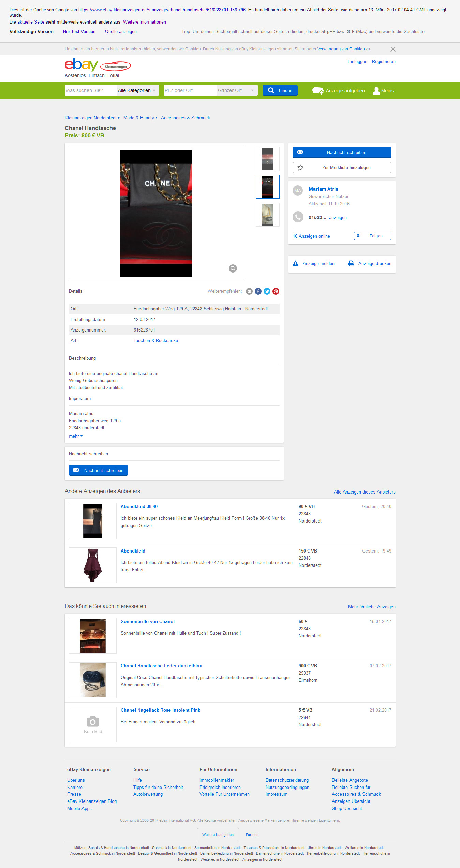Open Sonnenbrille von Chanel listing
The height and width of the screenshot is (868, 460).
tap(148, 622)
